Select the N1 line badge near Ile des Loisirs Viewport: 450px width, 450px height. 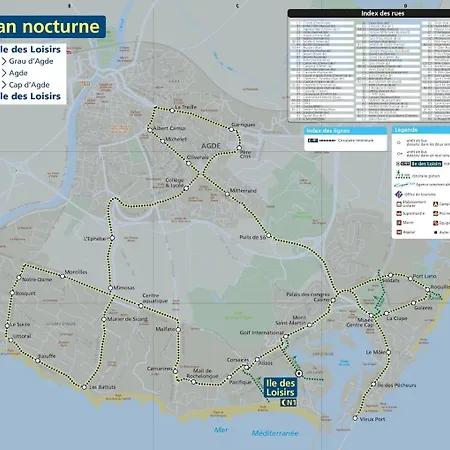tap(289, 403)
